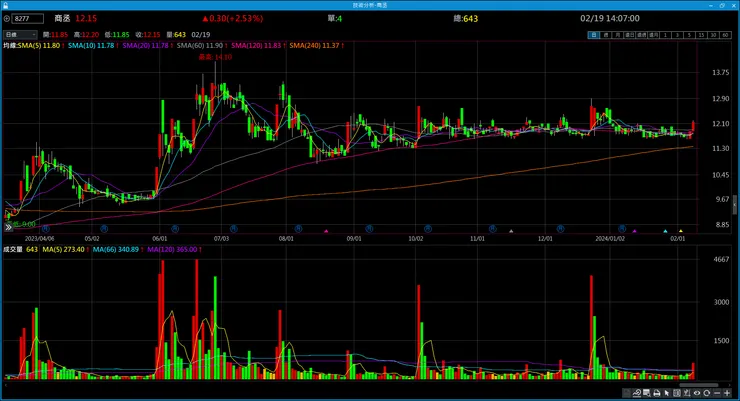
Task: Click circular marker beside the 07/03 date
Action: [x=234, y=229]
